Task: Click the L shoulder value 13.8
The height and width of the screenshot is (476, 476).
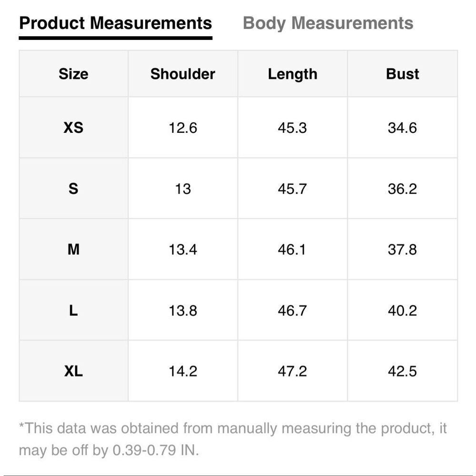Action: [183, 310]
